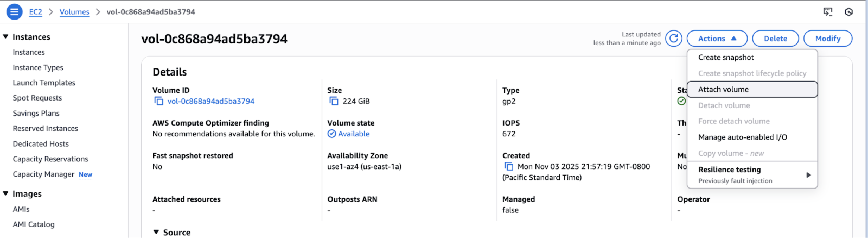Open the CloudShell icon in top bar

click(828, 12)
